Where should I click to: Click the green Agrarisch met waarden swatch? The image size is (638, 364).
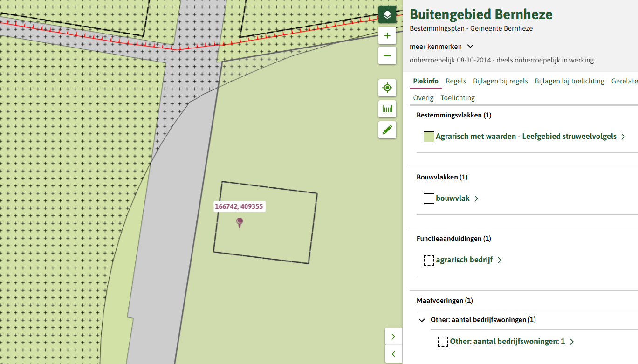(x=429, y=137)
